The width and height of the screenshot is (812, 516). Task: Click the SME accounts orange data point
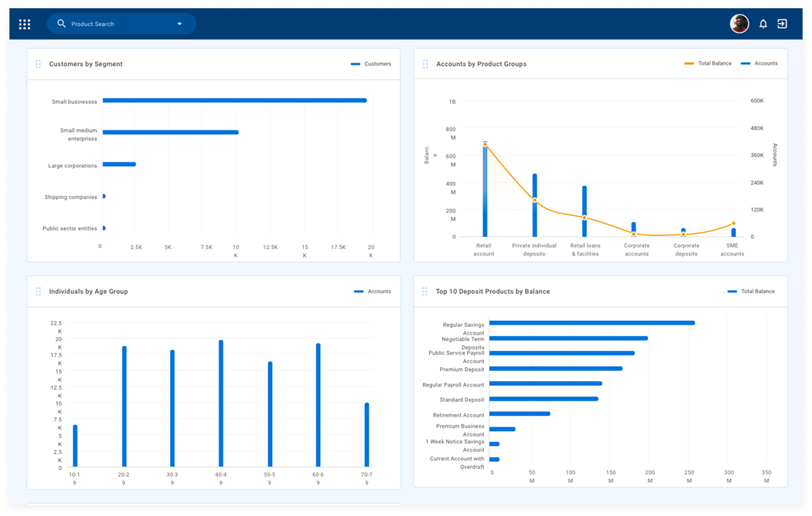734,224
